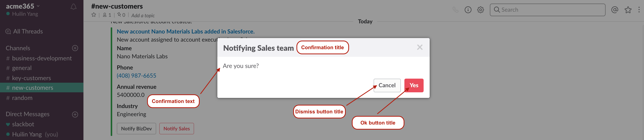Viewport: 644px width, 140px height.
Task: Star the #new-customers channel
Action: tap(94, 15)
